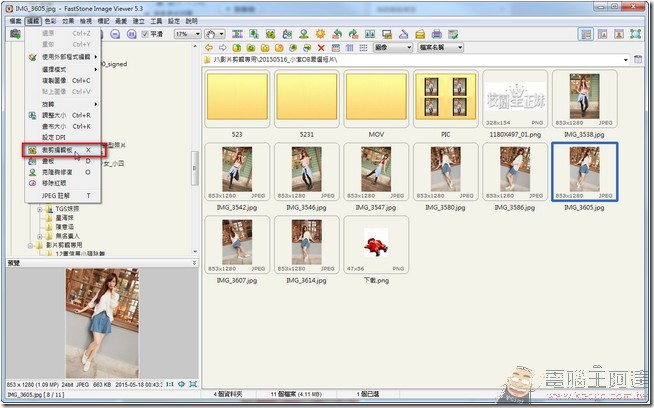
Task: Open the 檔案 menu
Action: click(15, 21)
